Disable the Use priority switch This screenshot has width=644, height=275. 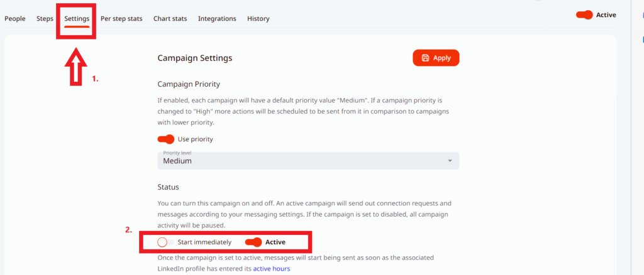pos(166,139)
